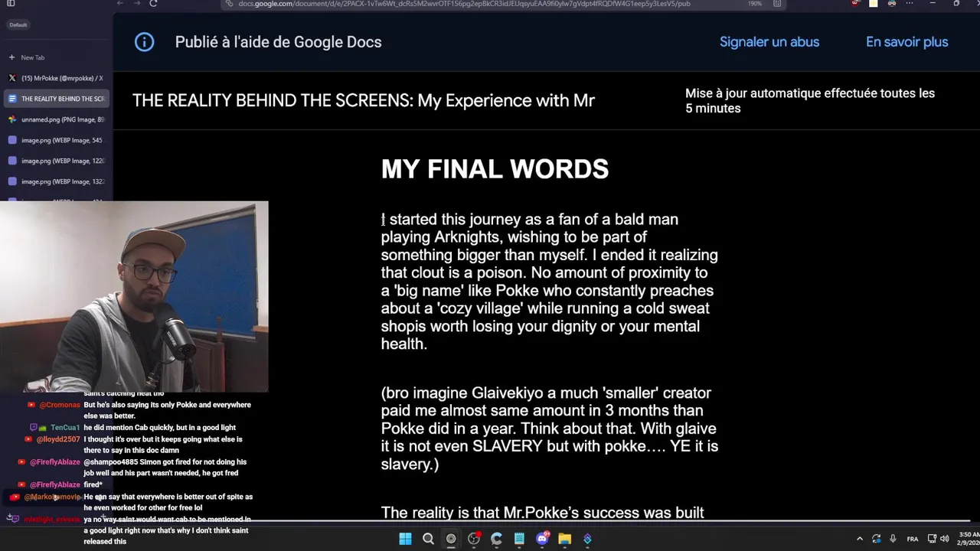Click the paragraph starting '(bro imagine Glaivekiyo'
The width and height of the screenshot is (980, 551).
point(550,429)
